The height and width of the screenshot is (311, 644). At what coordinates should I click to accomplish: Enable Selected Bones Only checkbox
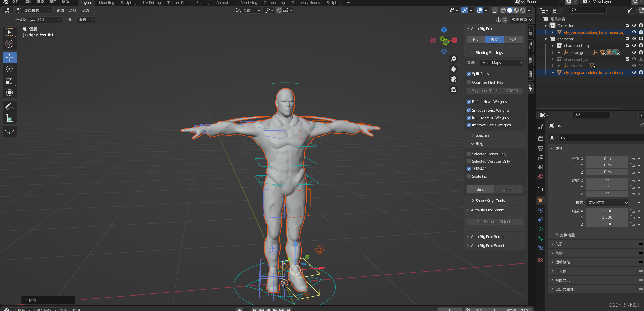point(469,154)
